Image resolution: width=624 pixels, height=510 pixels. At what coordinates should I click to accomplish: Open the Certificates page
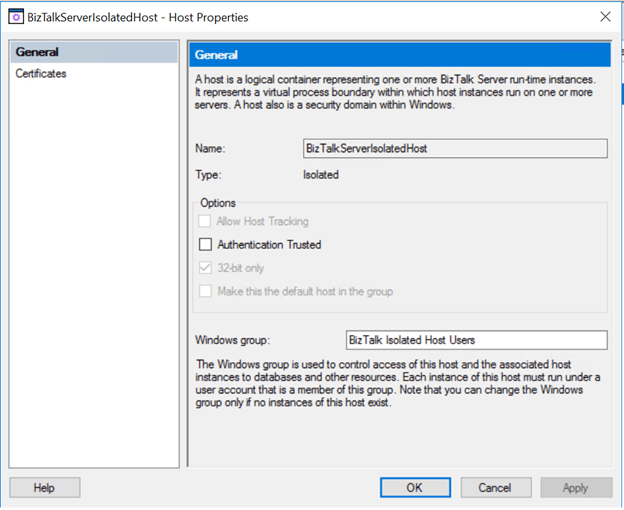41,74
